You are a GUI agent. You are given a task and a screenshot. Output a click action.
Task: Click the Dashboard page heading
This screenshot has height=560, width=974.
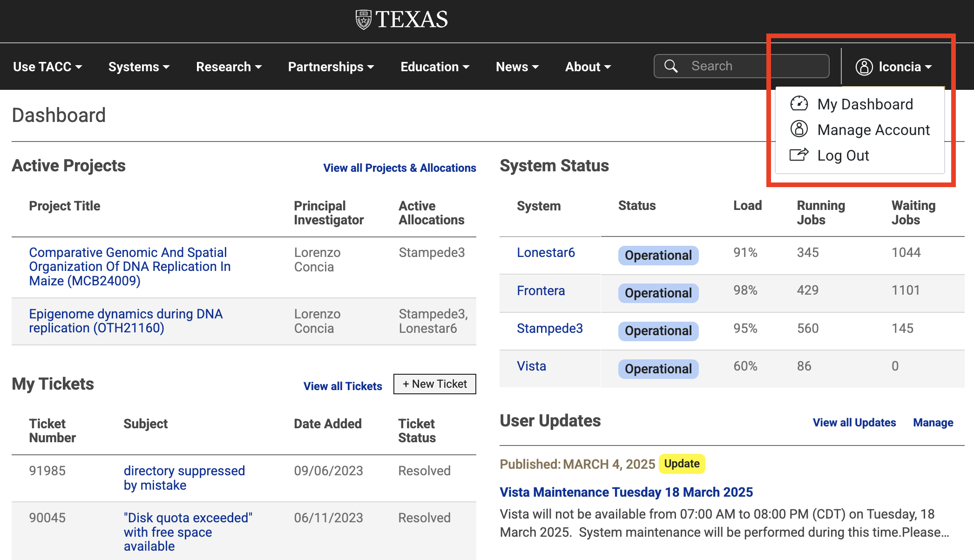(x=59, y=115)
